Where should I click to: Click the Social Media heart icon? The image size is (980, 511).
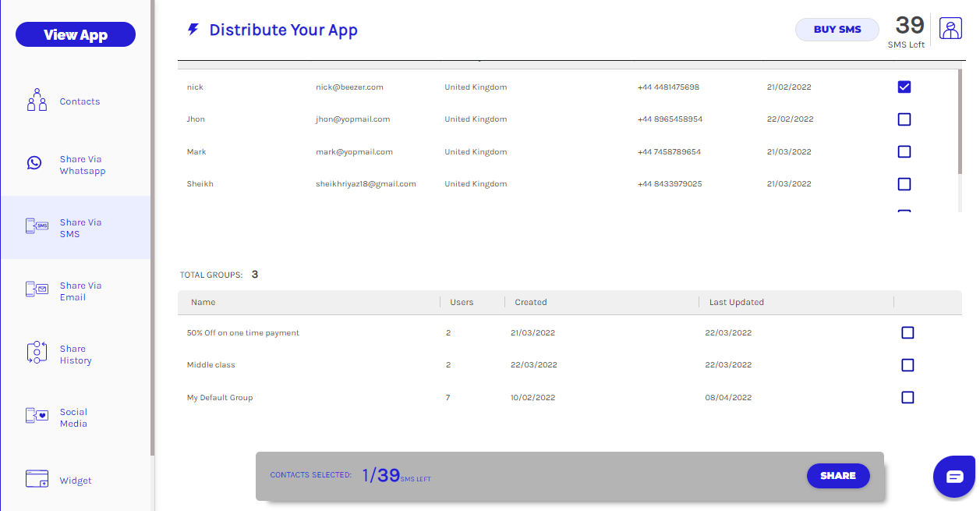[x=37, y=416]
